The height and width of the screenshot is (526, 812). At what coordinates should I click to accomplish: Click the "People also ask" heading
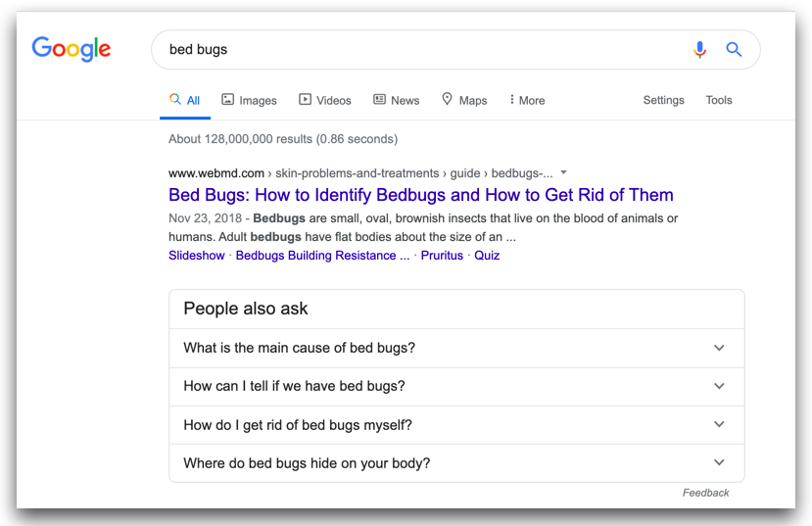[x=246, y=309]
